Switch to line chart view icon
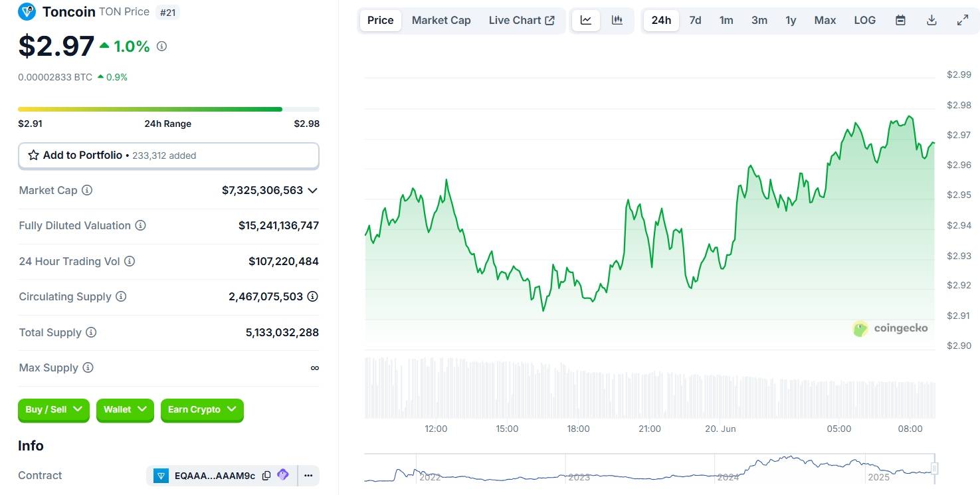This screenshot has width=980, height=495. [x=586, y=20]
